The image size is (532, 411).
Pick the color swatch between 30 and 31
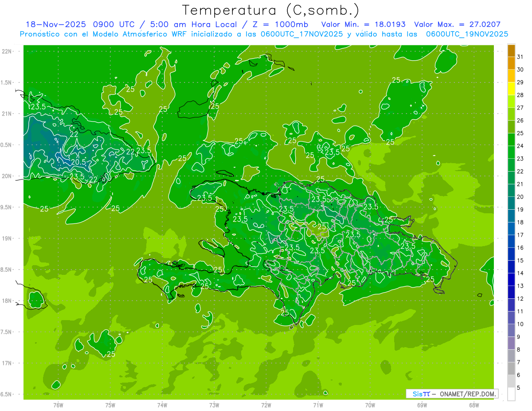(x=511, y=63)
